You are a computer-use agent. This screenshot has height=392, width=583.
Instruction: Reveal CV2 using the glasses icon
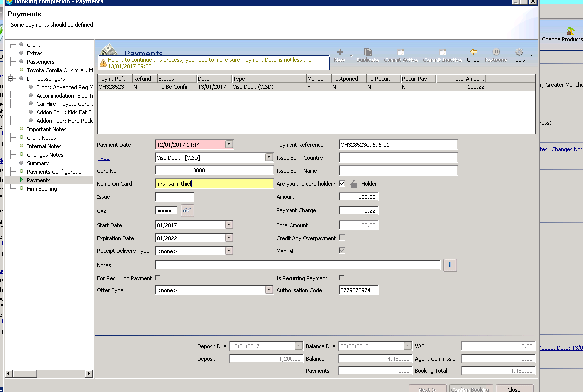[187, 211]
